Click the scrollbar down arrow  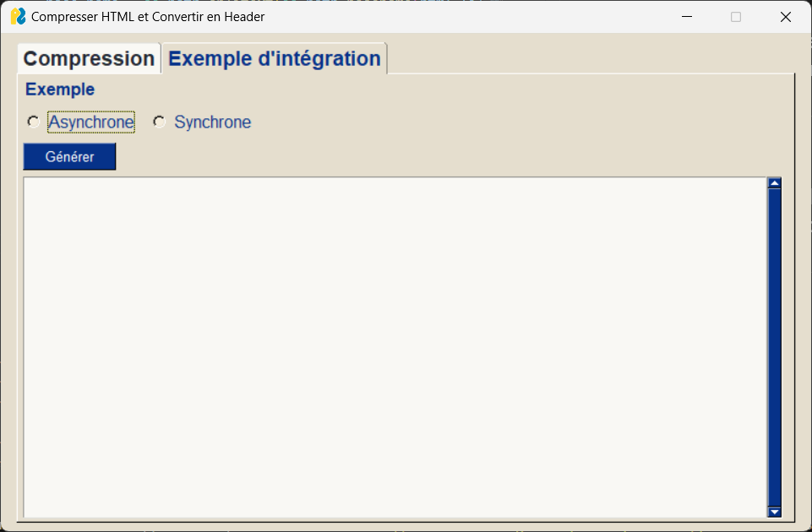[774, 512]
